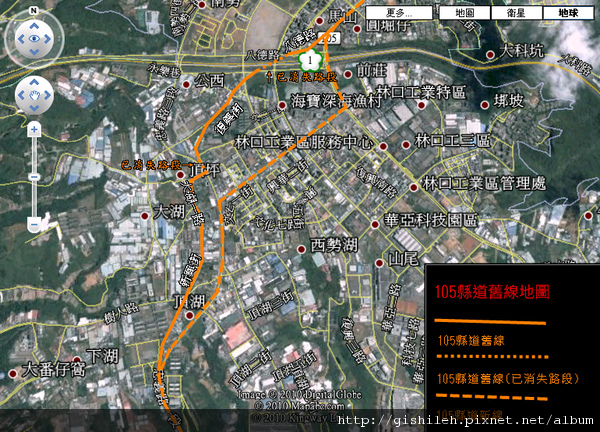Click the red marker for 圓堀仔
This screenshot has height=432, width=600.
pos(357,29)
